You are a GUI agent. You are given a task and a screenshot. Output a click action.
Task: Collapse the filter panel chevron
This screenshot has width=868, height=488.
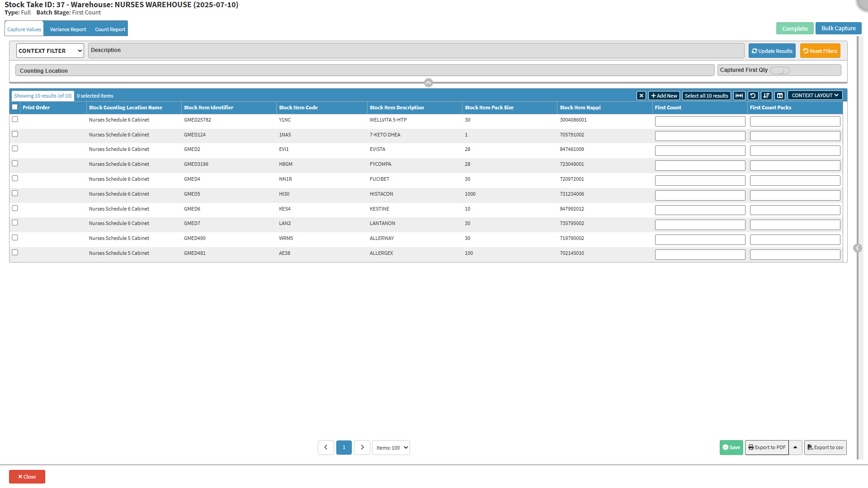429,83
